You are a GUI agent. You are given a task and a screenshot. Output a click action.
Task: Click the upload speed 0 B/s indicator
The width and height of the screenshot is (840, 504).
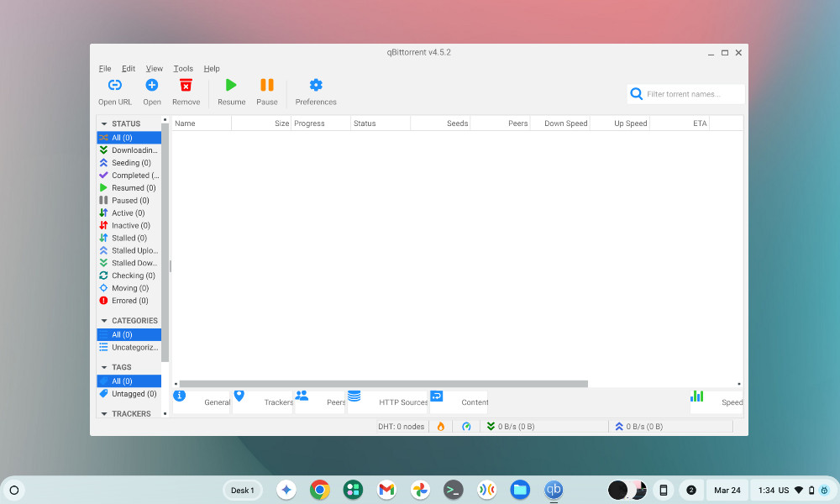[x=671, y=427]
